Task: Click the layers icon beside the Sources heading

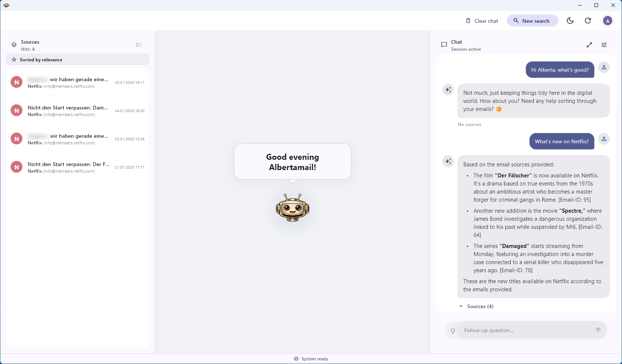Action: pyautogui.click(x=14, y=44)
